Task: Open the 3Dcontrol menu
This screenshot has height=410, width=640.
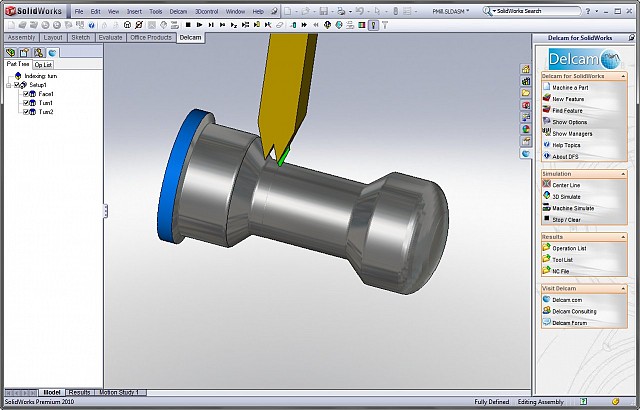Action: 207,11
